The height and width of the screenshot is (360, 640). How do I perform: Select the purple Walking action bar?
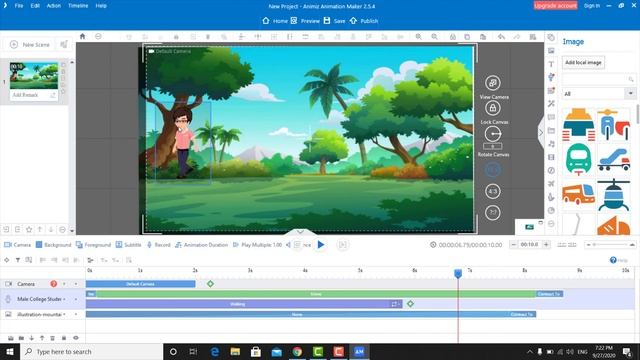(244, 304)
